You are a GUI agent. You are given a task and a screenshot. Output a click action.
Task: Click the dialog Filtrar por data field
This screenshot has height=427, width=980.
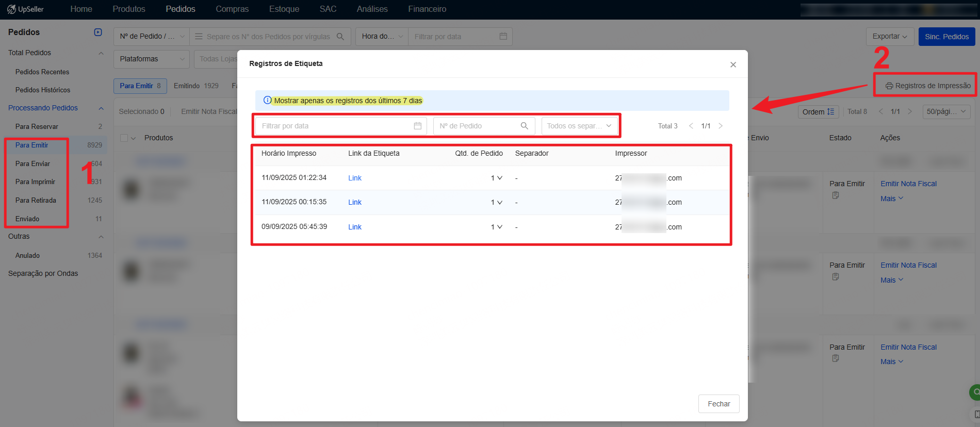tap(341, 126)
